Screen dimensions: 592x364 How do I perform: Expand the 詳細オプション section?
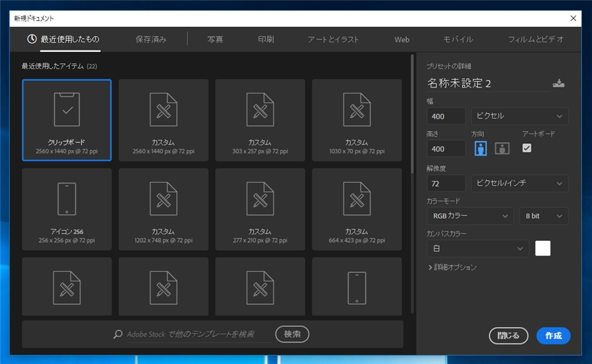pyautogui.click(x=452, y=267)
